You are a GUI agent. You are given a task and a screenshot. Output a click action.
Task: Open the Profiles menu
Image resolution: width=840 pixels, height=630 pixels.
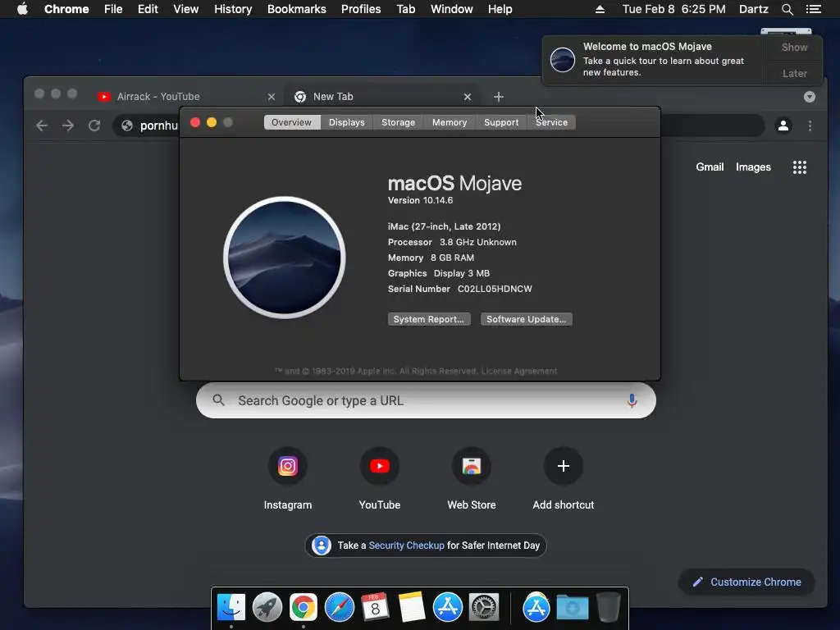coord(361,9)
